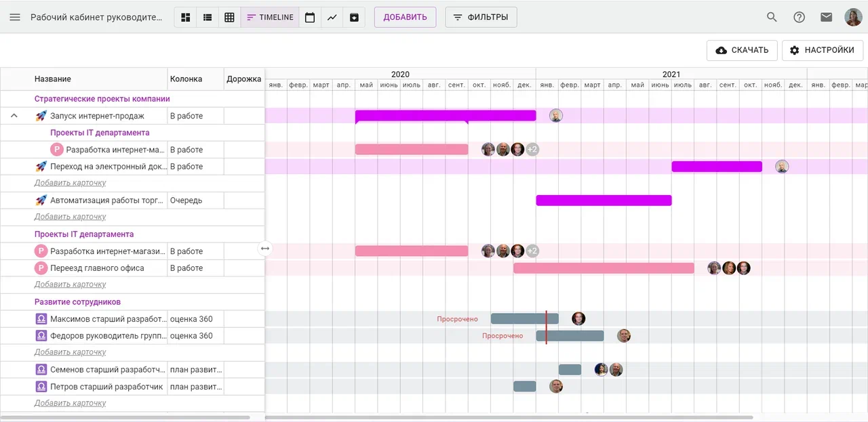Click Добавить карточку under Автоматизация работы торг

pyautogui.click(x=71, y=217)
